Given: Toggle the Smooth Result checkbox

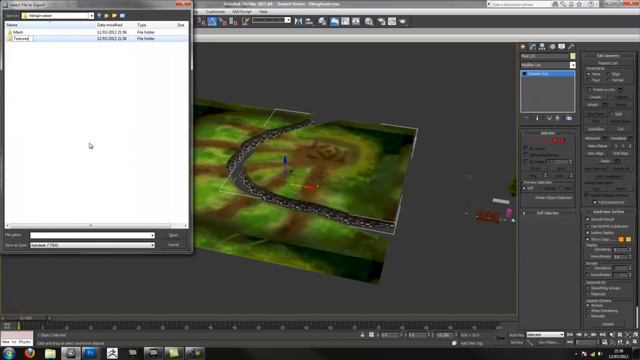Looking at the screenshot, I should pos(588,219).
